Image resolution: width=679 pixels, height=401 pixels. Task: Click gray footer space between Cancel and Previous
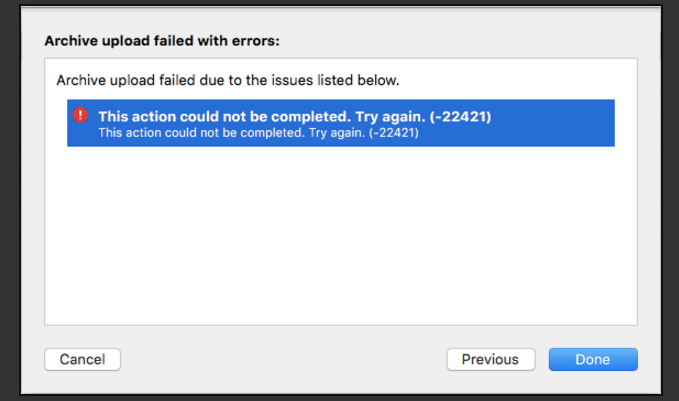pyautogui.click(x=284, y=359)
